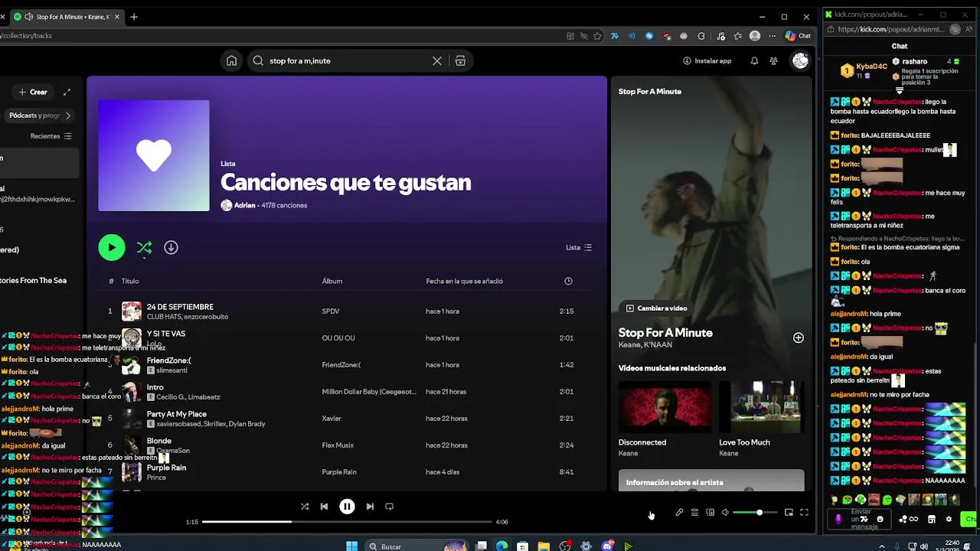Open browser favorites list icon
The image size is (980, 551).
738,36
